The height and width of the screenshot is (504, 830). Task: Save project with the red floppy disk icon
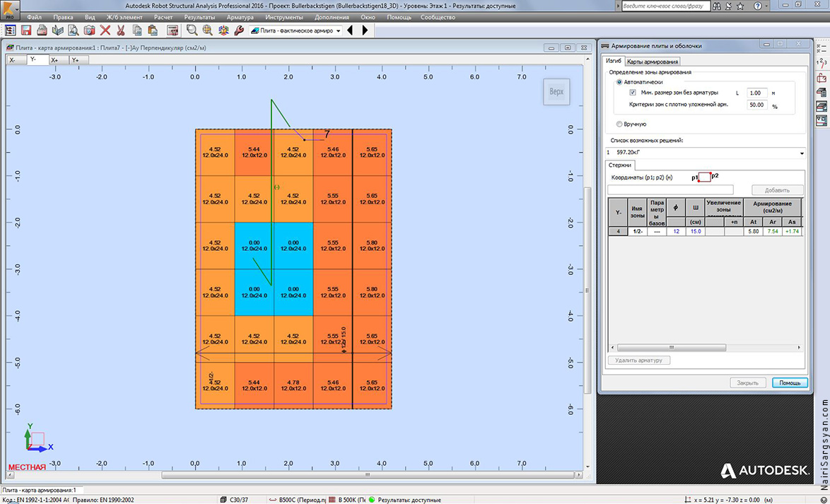[26, 30]
